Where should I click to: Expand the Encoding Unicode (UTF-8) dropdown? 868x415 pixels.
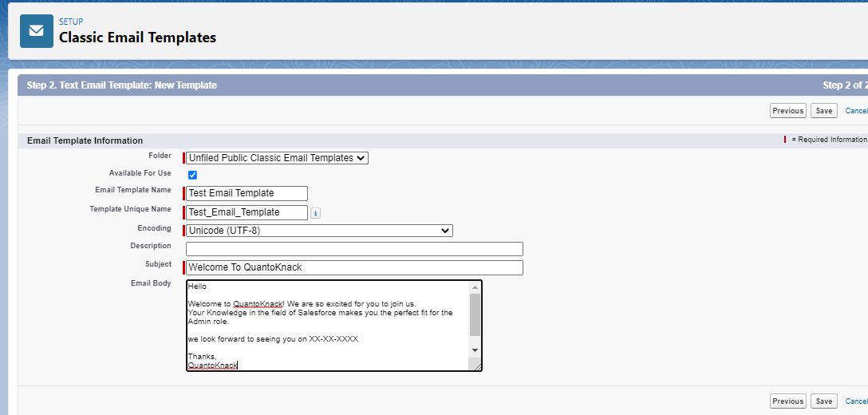pyautogui.click(x=319, y=231)
